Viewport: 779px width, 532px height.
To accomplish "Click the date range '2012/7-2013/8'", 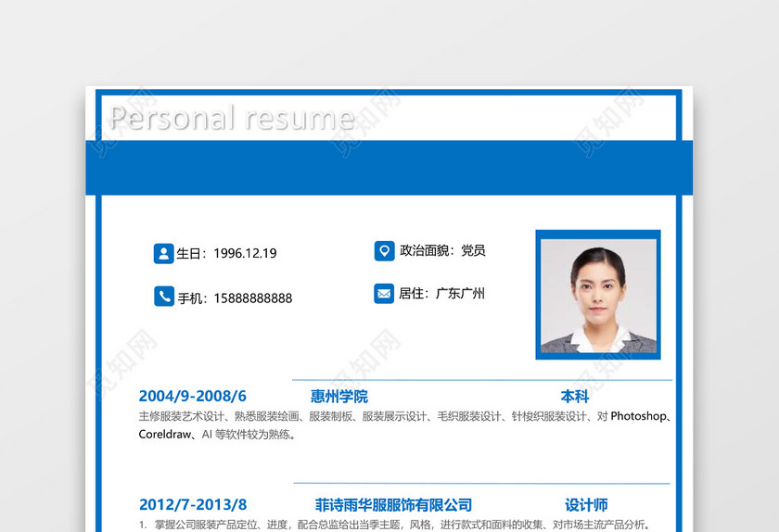I will pos(193,505).
